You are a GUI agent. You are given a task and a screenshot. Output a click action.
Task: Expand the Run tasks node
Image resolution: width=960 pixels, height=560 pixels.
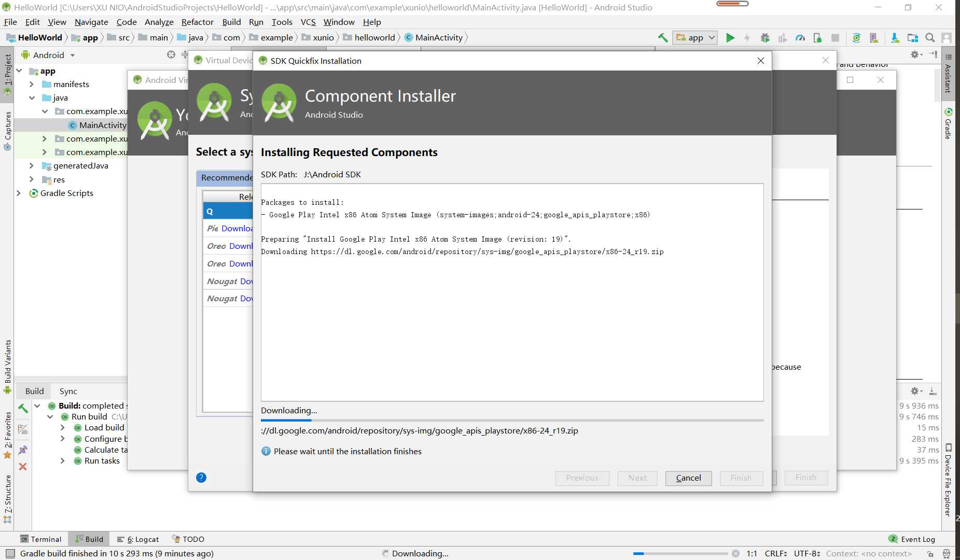coord(62,460)
